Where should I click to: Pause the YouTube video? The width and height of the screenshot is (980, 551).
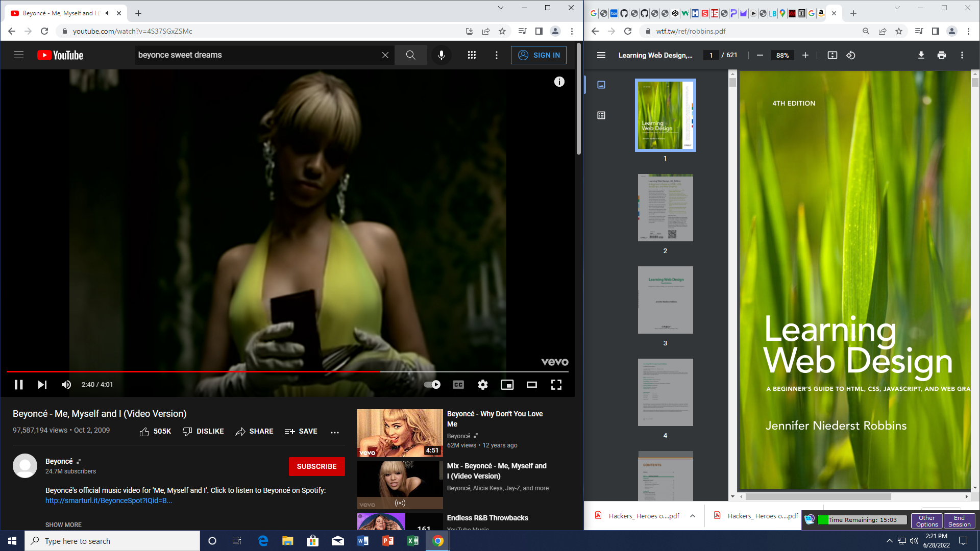(19, 385)
